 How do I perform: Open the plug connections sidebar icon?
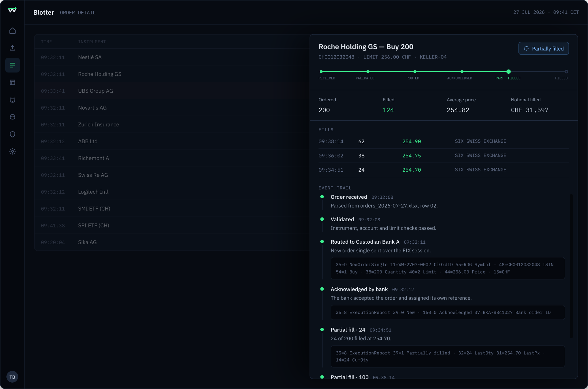coord(13,99)
